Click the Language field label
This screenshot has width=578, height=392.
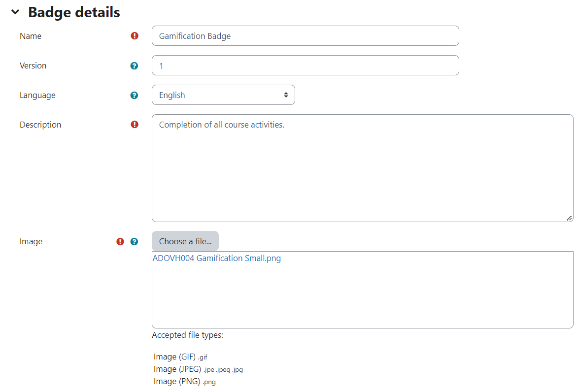pos(37,96)
